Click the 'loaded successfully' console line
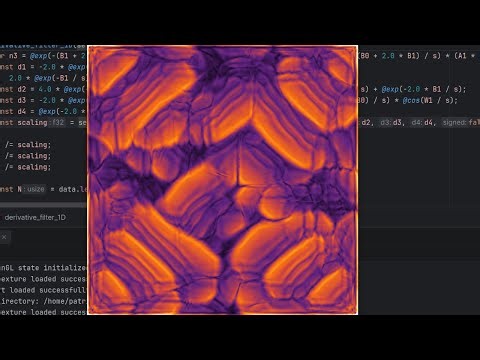480x360 pixels. [x=43, y=290]
